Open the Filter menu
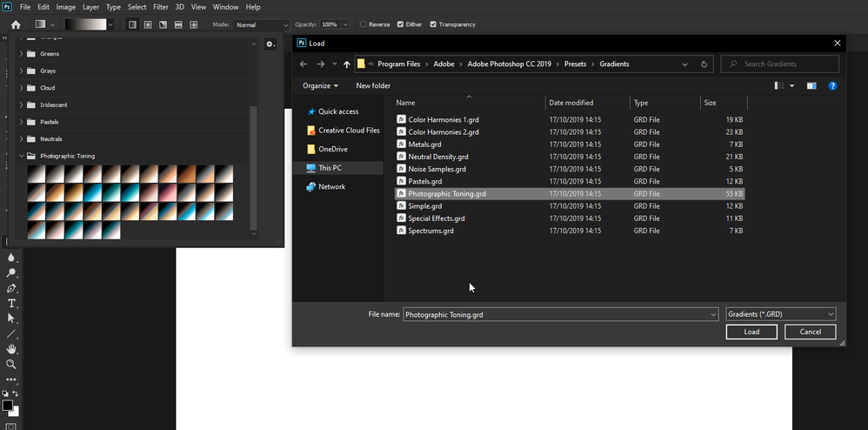 pyautogui.click(x=161, y=7)
